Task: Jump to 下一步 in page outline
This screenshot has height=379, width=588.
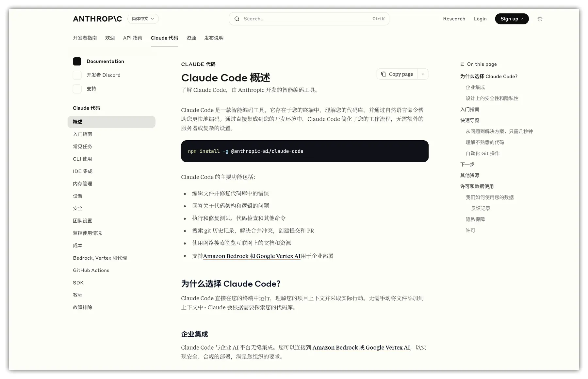Action: pos(467,164)
